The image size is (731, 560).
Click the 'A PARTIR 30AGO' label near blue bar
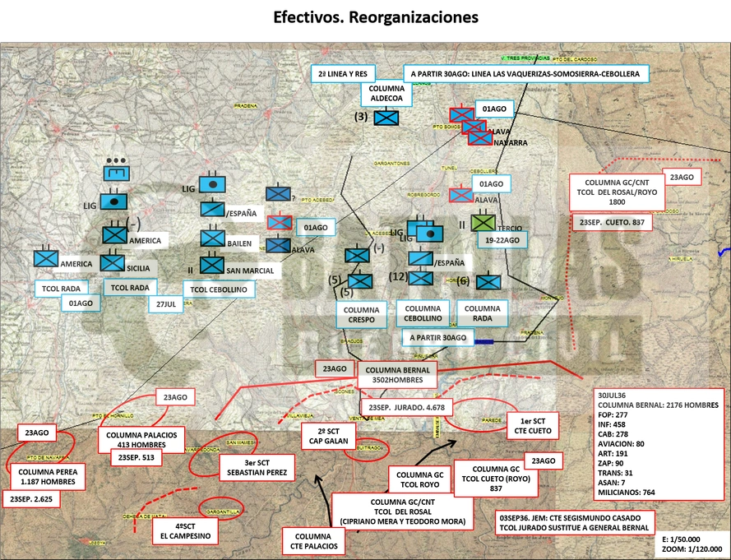pos(438,338)
